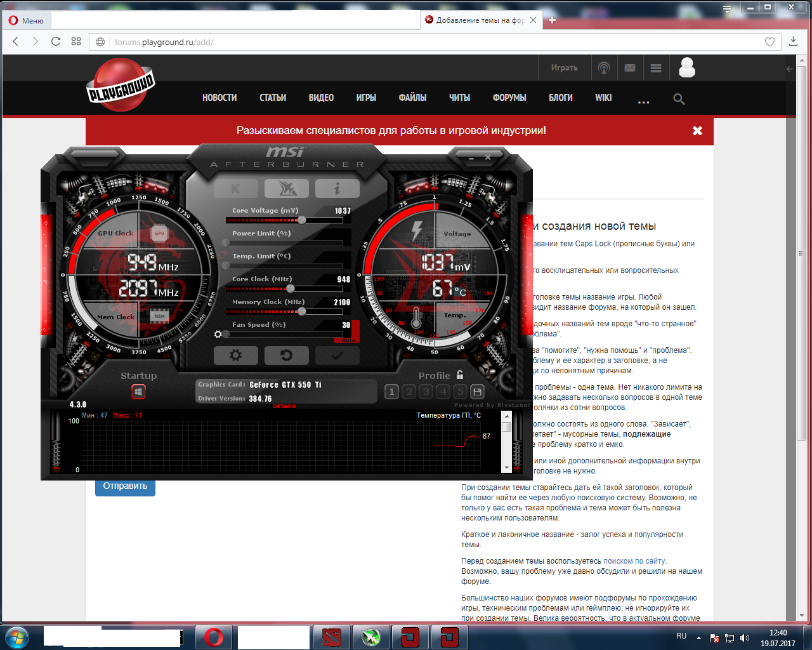Screen dimensions: 812x650
Task: Toggle Fan Speed Auto mode
Action: click(350, 340)
